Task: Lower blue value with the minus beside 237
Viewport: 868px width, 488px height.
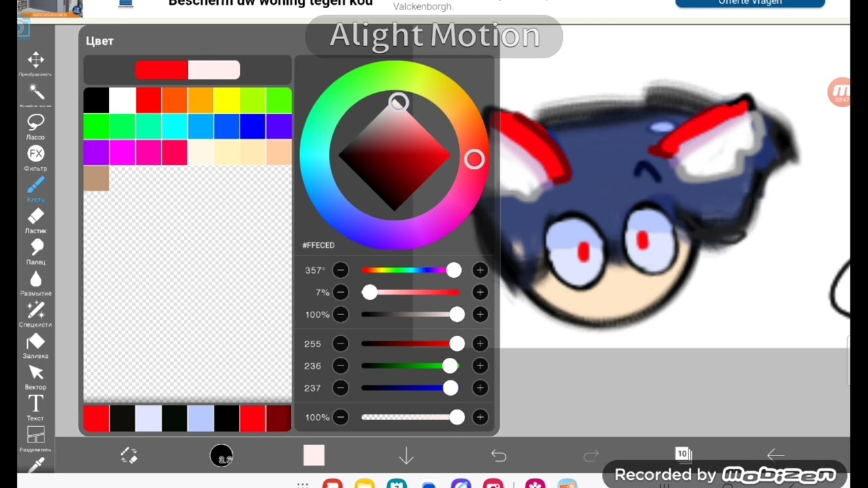Action: click(x=340, y=388)
